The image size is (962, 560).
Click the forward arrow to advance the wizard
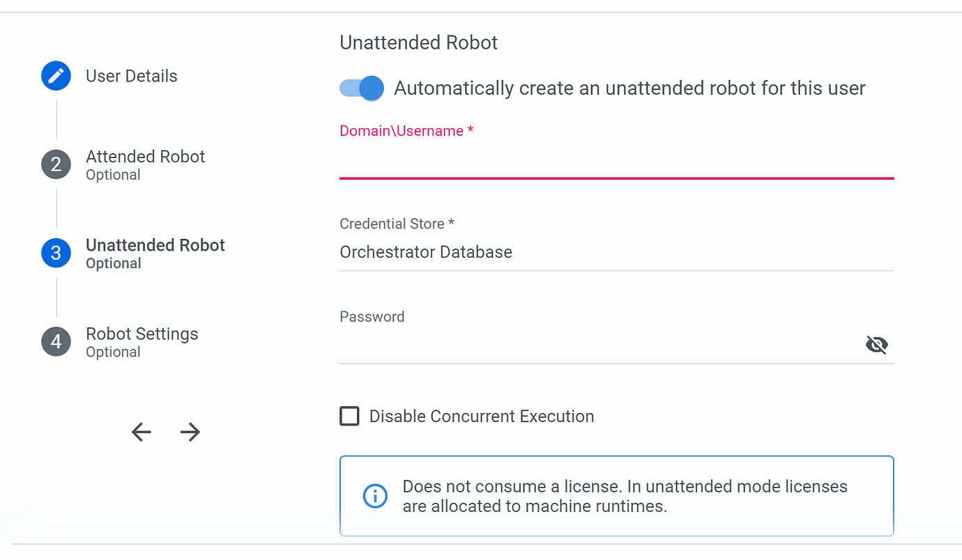click(x=190, y=432)
